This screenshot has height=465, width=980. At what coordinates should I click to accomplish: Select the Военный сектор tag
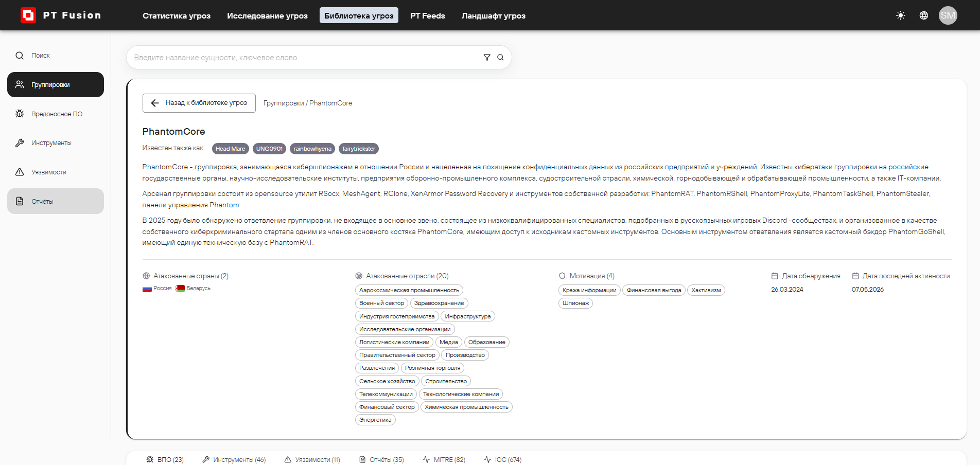382,303
